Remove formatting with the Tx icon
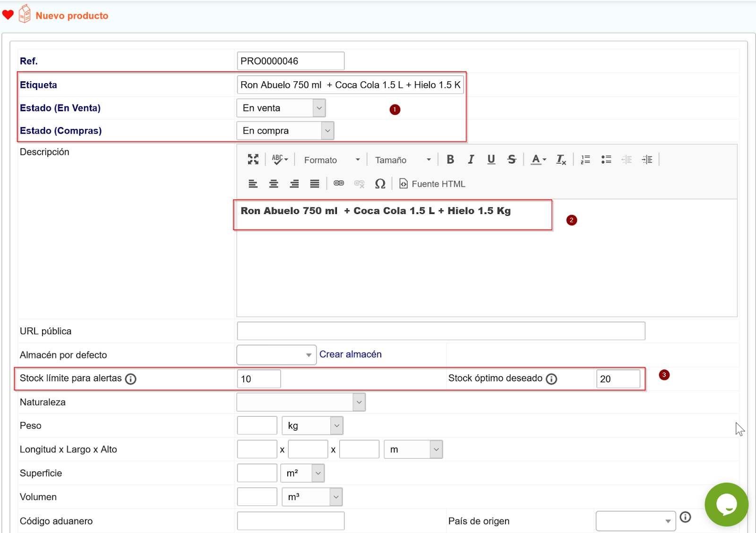 tap(561, 159)
